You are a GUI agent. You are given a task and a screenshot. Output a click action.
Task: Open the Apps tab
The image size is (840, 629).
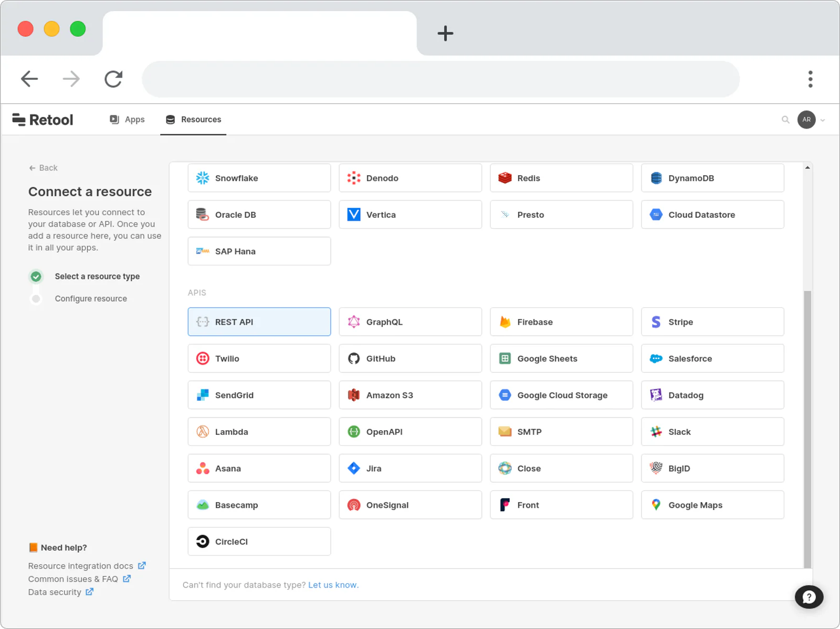(x=127, y=120)
